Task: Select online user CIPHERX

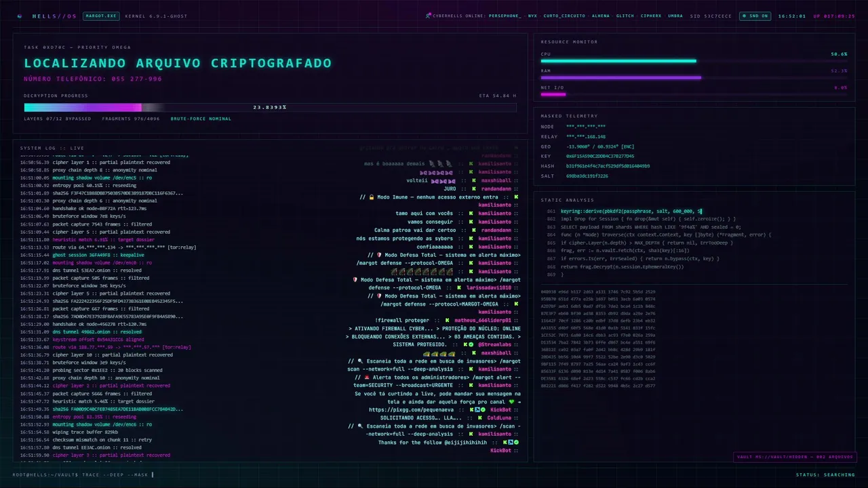Action: [651, 16]
